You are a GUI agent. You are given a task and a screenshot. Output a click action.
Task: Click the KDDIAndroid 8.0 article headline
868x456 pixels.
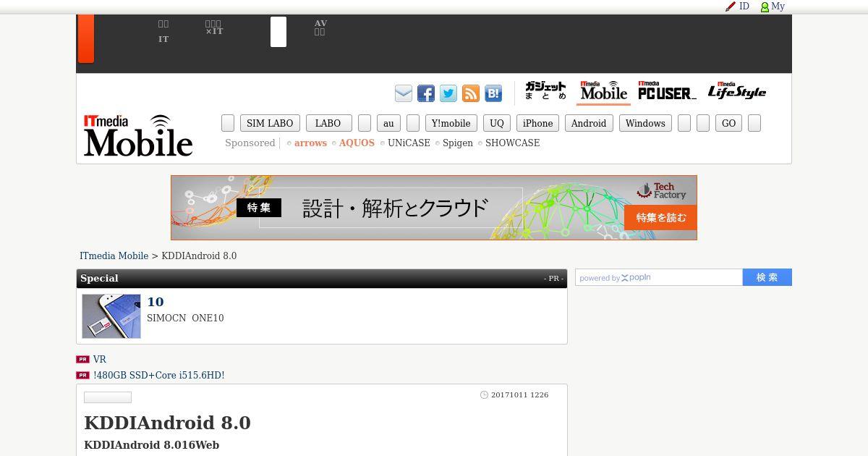click(x=167, y=423)
